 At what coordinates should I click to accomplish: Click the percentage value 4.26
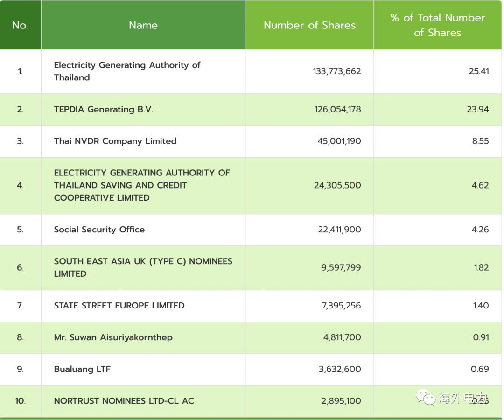click(480, 230)
